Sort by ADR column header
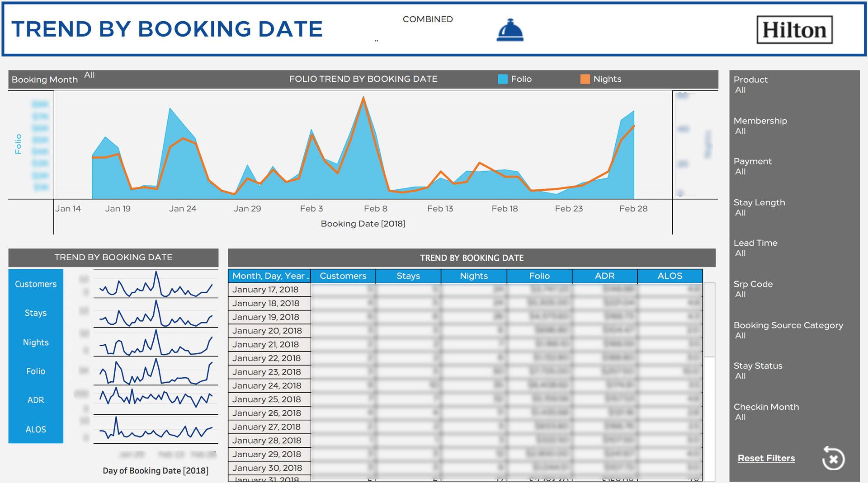 click(604, 276)
